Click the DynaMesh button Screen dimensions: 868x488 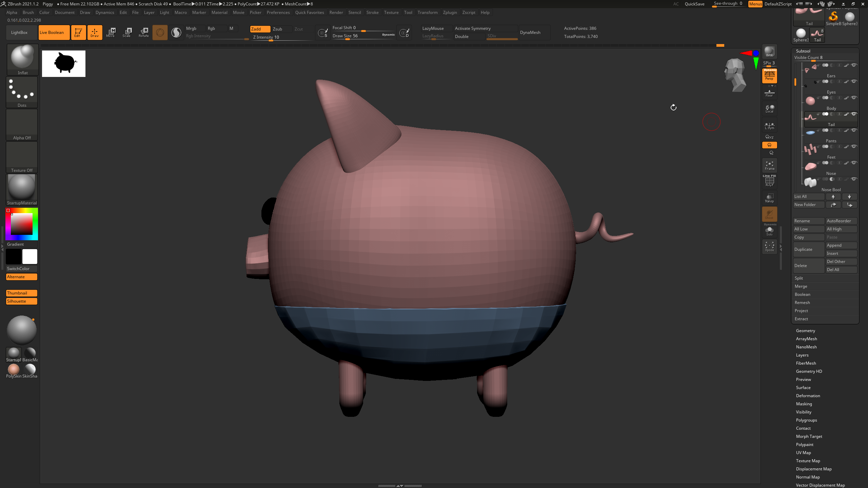534,33
